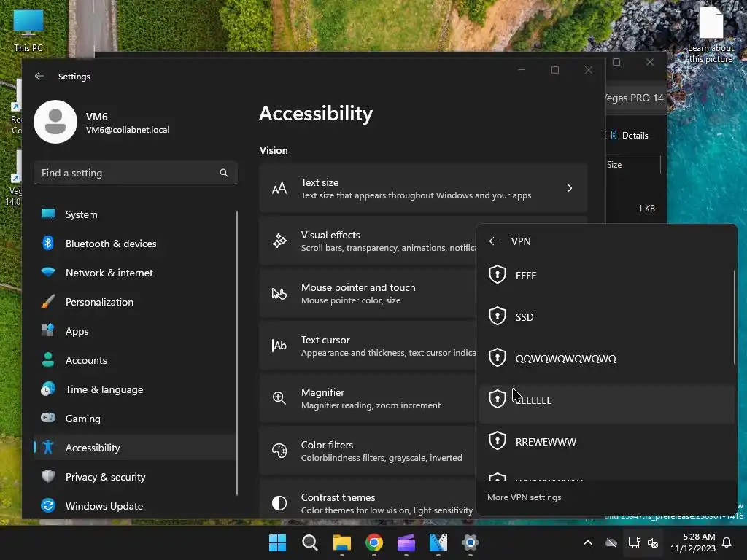The height and width of the screenshot is (560, 747).
Task: Select the EEEE VPN connection
Action: 606,275
